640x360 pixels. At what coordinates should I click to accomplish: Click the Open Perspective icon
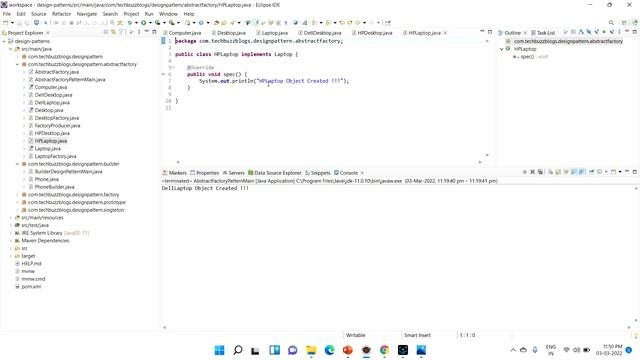coord(624,22)
